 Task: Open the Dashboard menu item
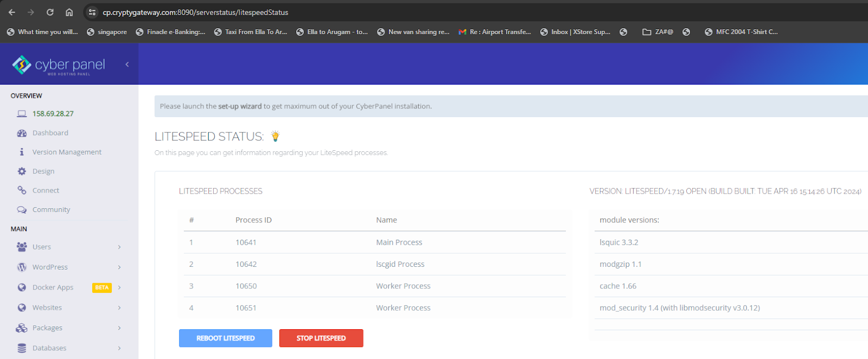(50, 133)
